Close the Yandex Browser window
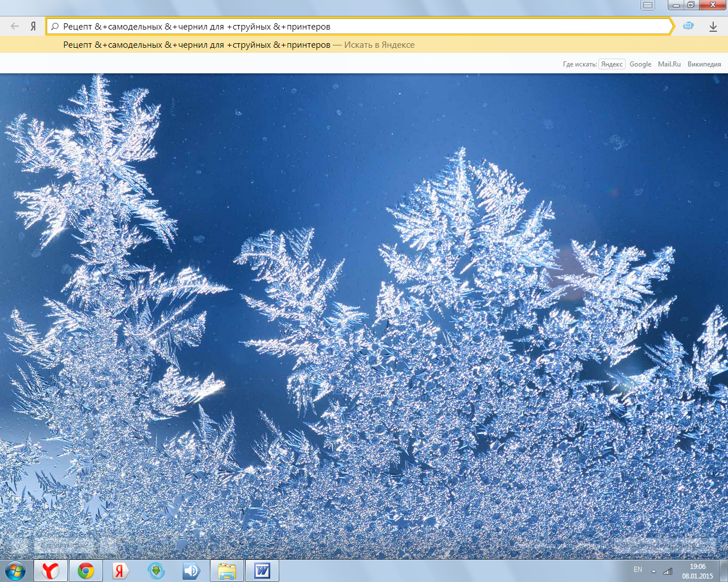This screenshot has height=582, width=728. (713, 5)
